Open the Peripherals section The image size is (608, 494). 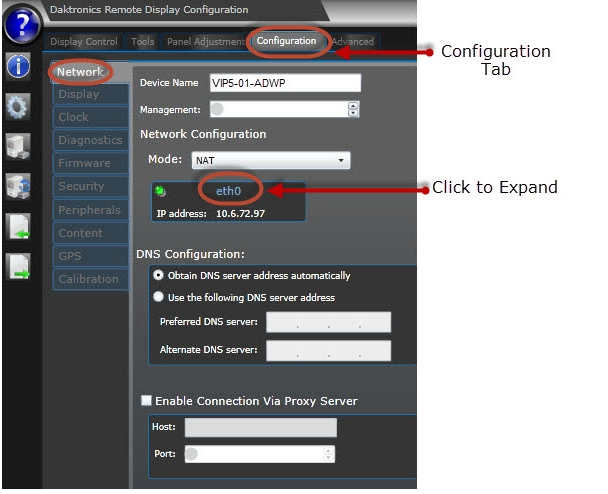click(x=91, y=210)
